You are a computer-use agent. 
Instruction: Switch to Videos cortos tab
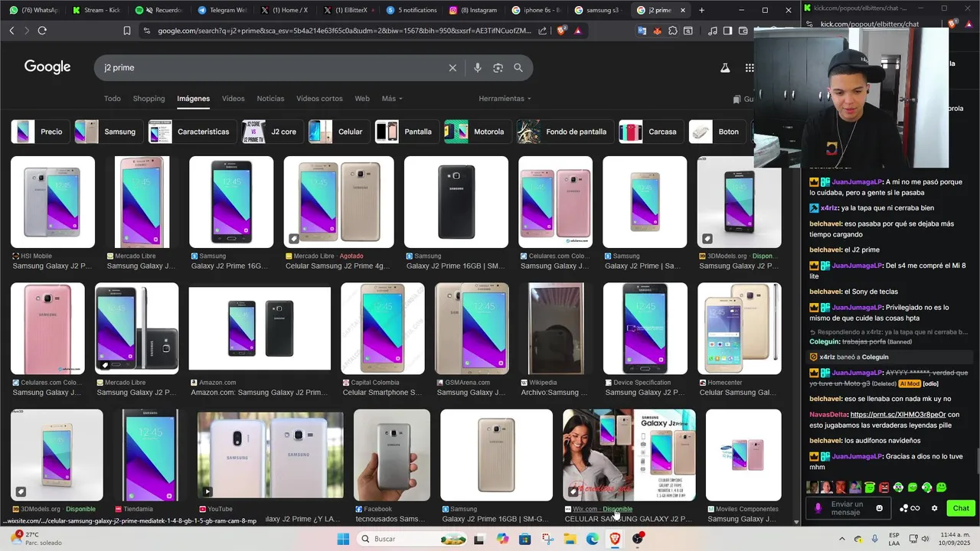[319, 99]
